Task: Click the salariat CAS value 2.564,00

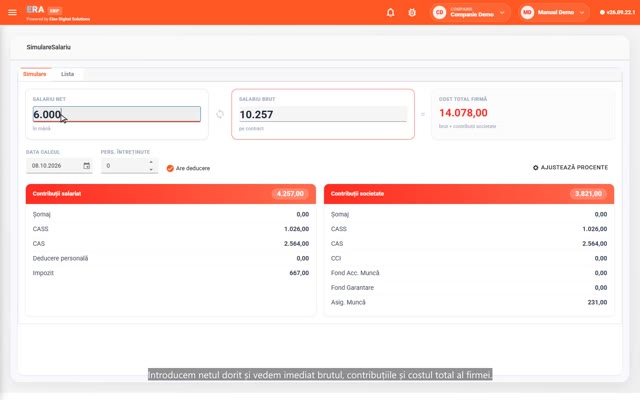Action: 296,244
